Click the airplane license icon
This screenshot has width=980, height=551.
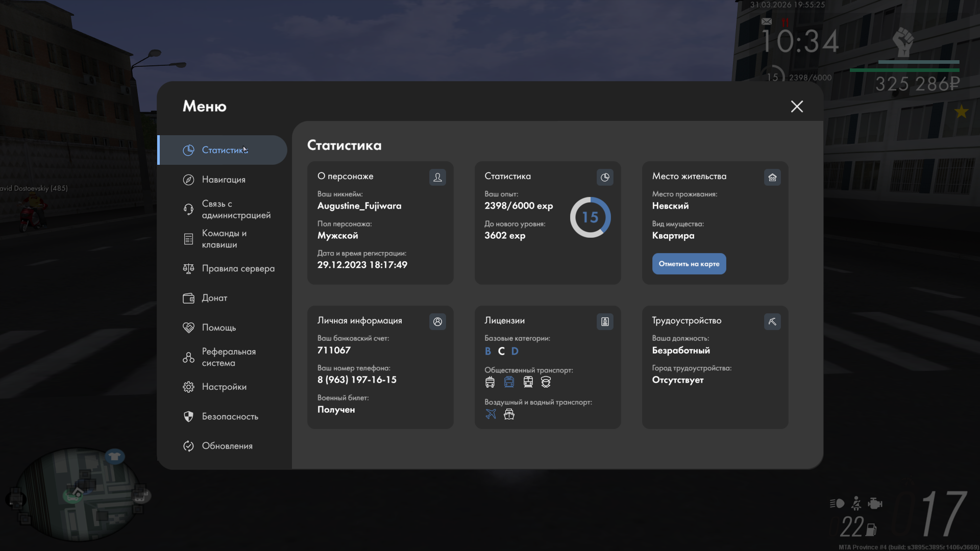point(491,414)
